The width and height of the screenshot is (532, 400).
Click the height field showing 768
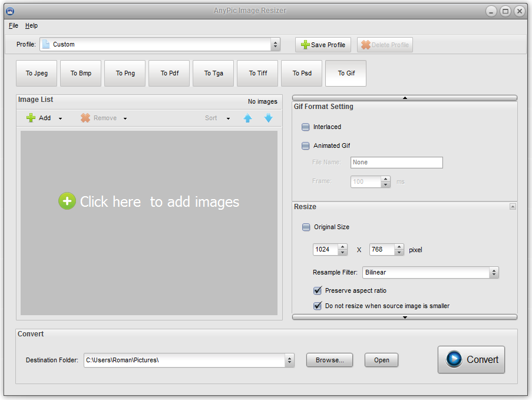click(x=382, y=249)
